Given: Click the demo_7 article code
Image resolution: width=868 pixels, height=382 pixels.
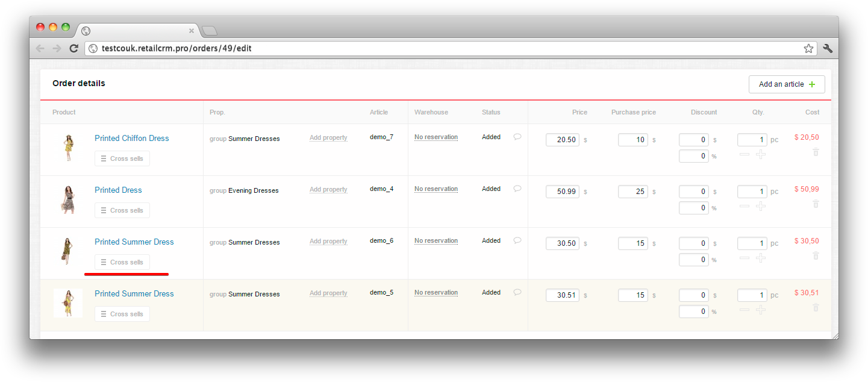Looking at the screenshot, I should coord(381,137).
